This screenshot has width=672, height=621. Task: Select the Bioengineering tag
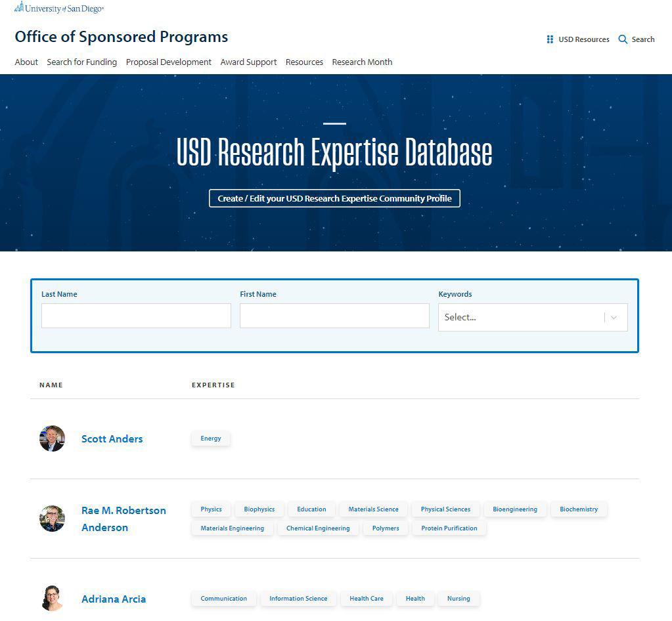click(515, 509)
